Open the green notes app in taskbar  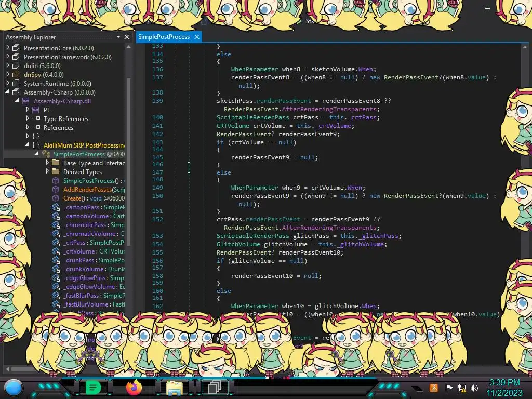93,388
